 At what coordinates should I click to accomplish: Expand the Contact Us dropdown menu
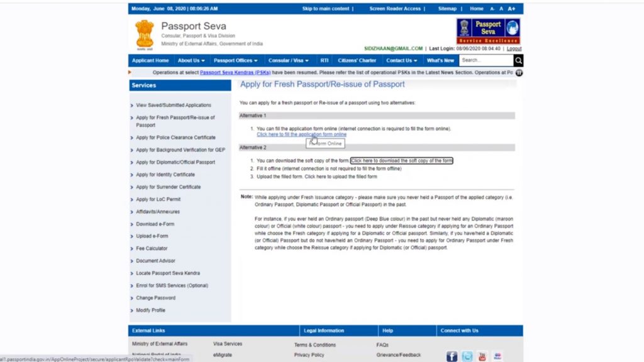(x=401, y=60)
